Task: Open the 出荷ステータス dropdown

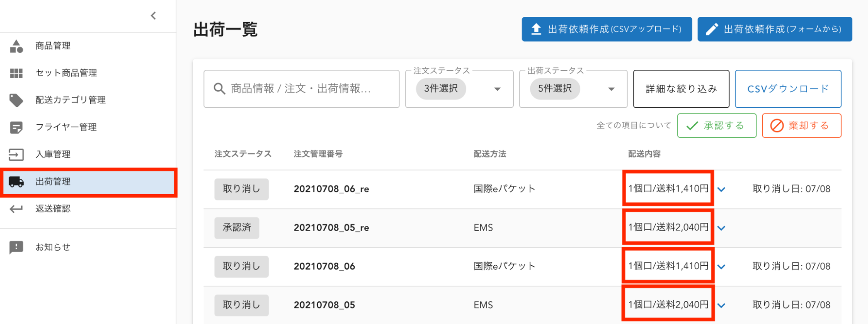Action: 611,89
